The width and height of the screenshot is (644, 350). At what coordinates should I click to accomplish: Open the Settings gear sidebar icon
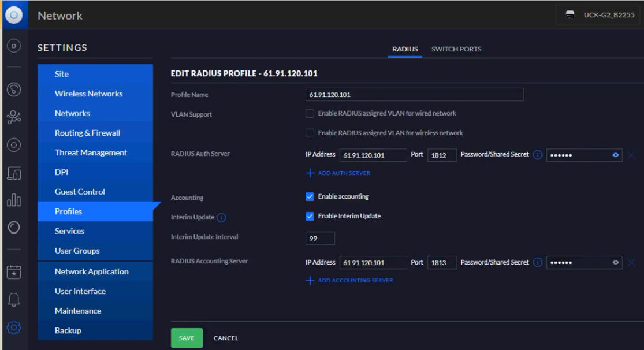(14, 327)
